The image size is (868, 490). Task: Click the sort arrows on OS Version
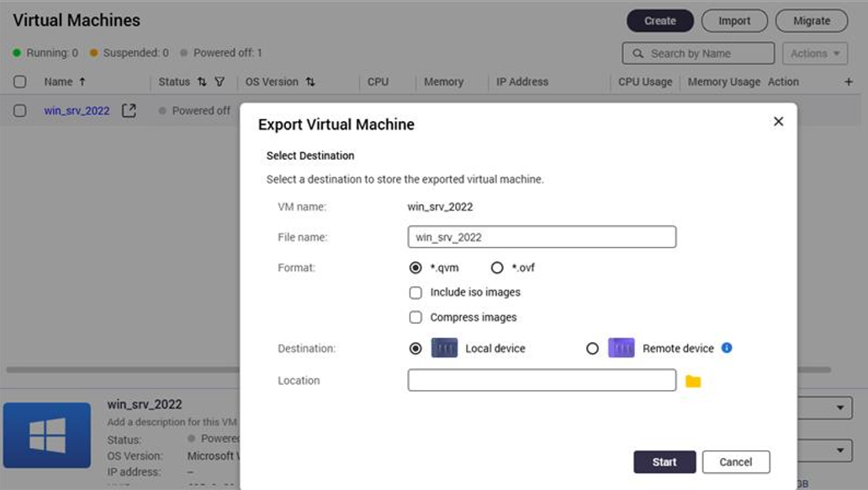(x=308, y=82)
